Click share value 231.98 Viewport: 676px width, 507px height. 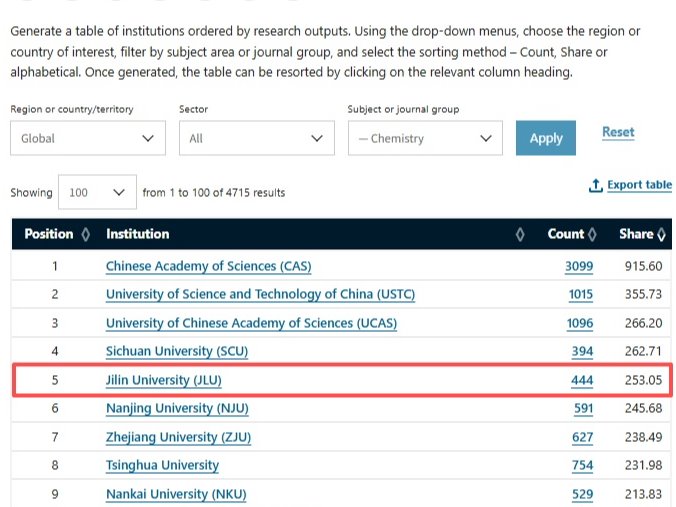[x=643, y=465]
